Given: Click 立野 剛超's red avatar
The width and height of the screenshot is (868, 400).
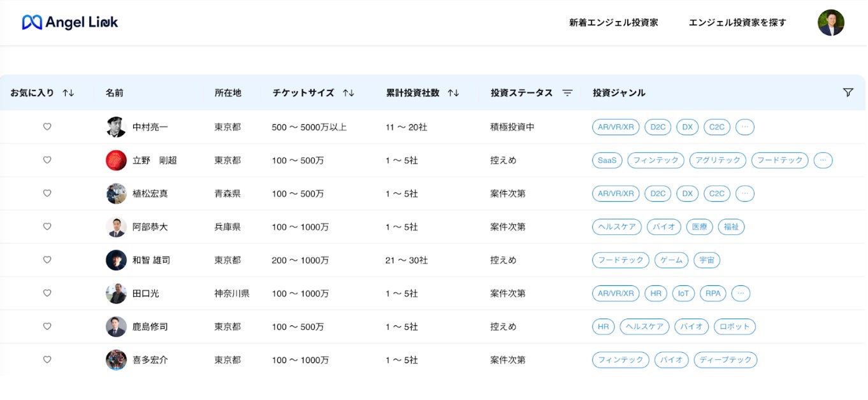Looking at the screenshot, I should [x=116, y=161].
